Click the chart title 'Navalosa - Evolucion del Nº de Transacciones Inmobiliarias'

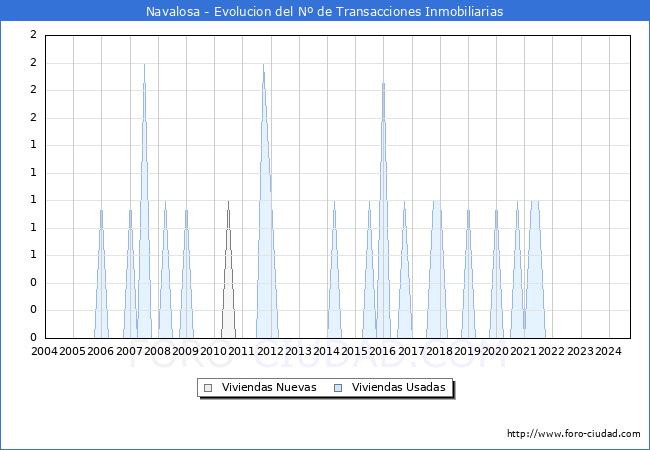(x=325, y=11)
